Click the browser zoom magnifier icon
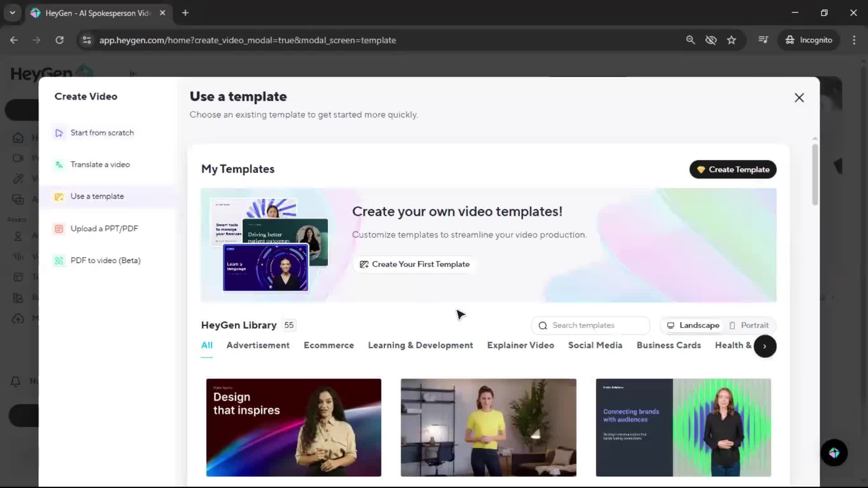 (690, 40)
